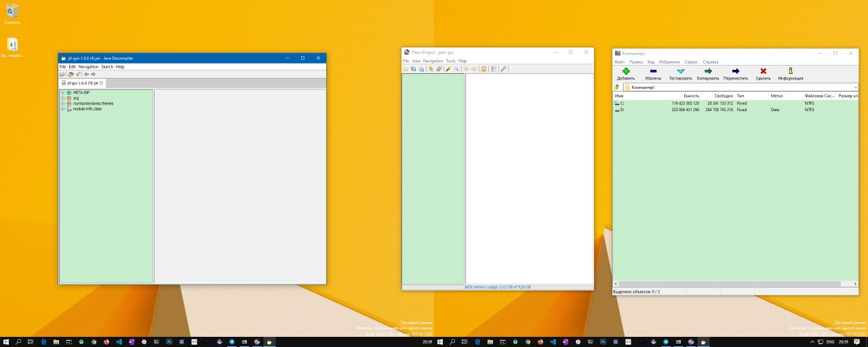Open View menu in jadx-gui window

416,61
